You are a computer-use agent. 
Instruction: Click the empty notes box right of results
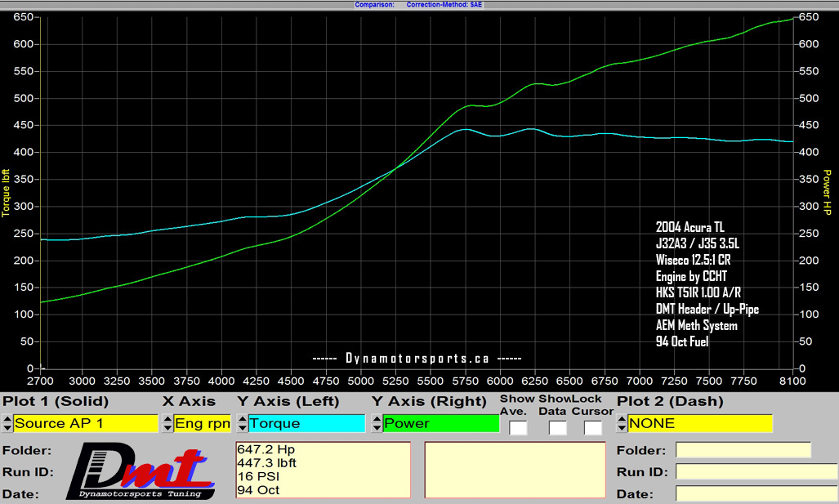(x=515, y=470)
